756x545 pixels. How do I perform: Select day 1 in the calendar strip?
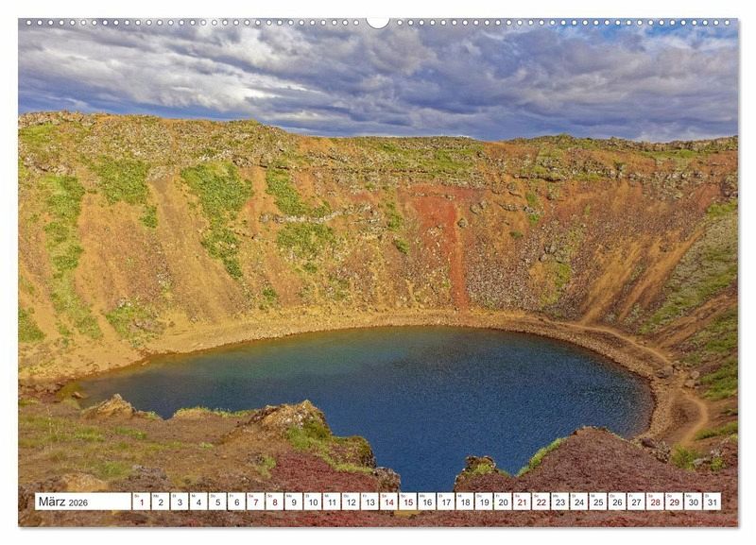click(142, 502)
